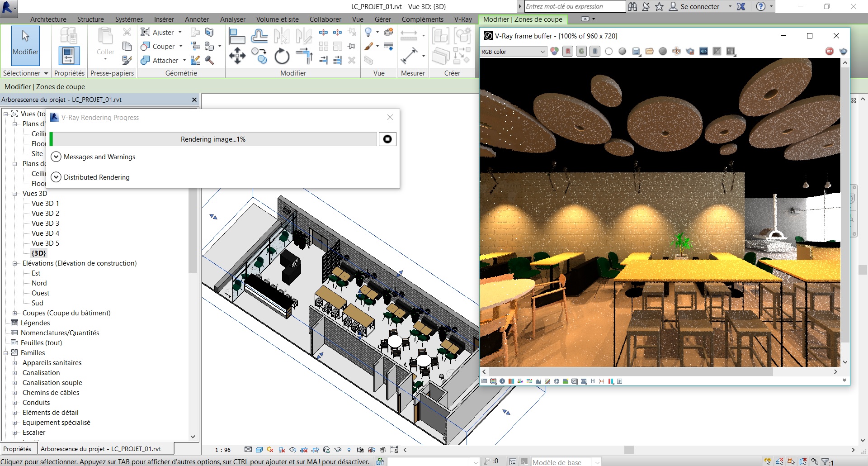
Task: Save the rendered image in V-Ray frame buffer
Action: 636,51
